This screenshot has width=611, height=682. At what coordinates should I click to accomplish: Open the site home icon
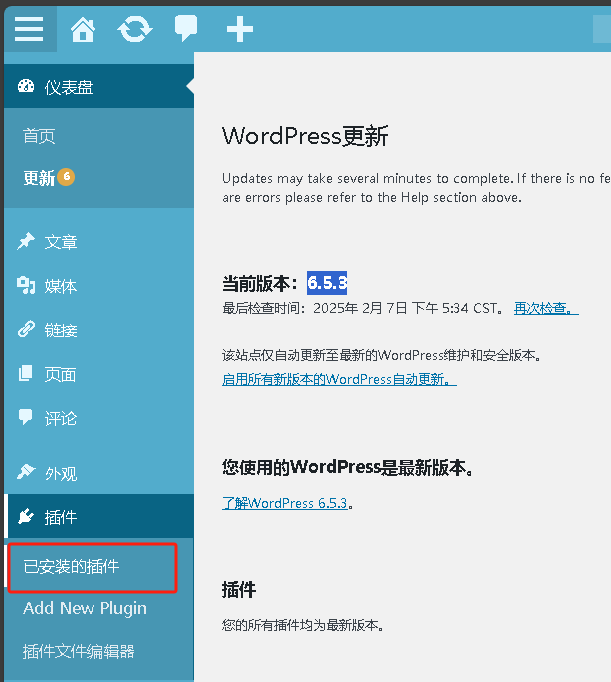tap(83, 29)
